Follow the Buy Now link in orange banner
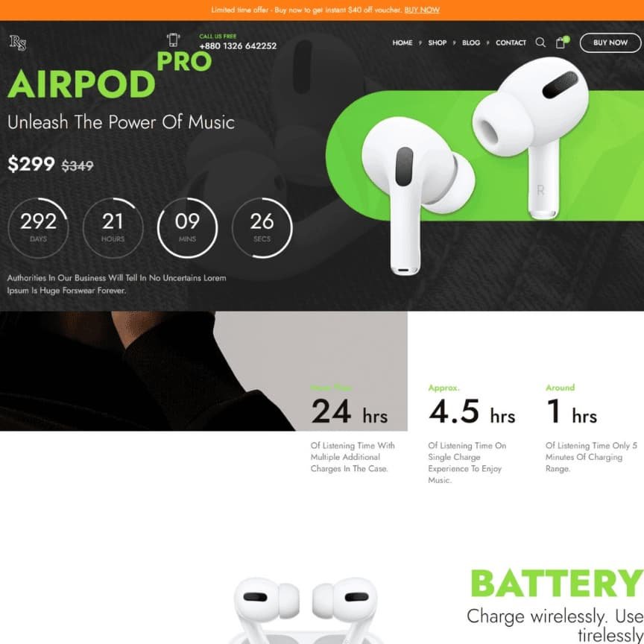 pos(422,10)
